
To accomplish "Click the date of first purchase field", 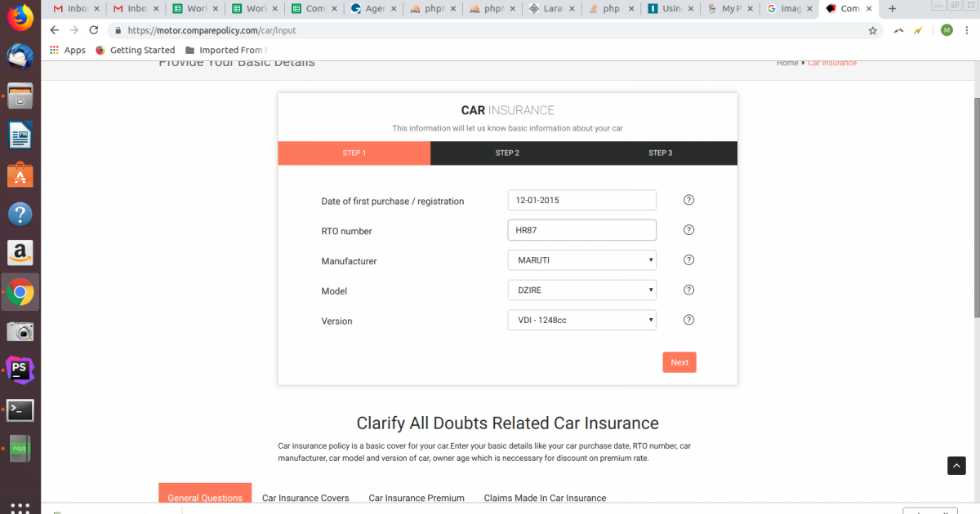I will pyautogui.click(x=581, y=200).
